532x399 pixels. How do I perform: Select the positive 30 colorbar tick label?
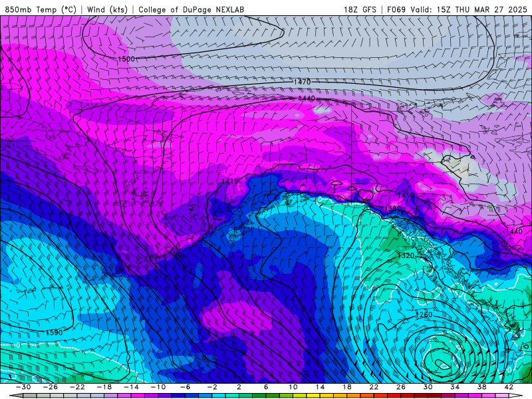(428, 387)
